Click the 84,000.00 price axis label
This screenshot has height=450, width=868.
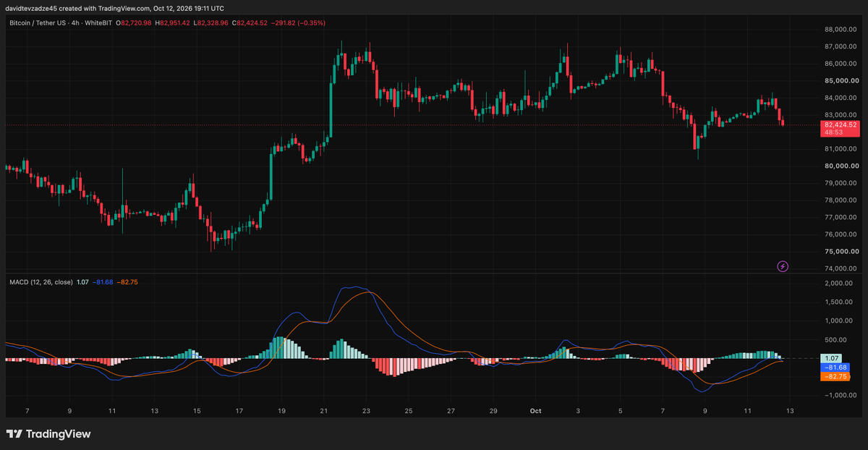pos(841,98)
